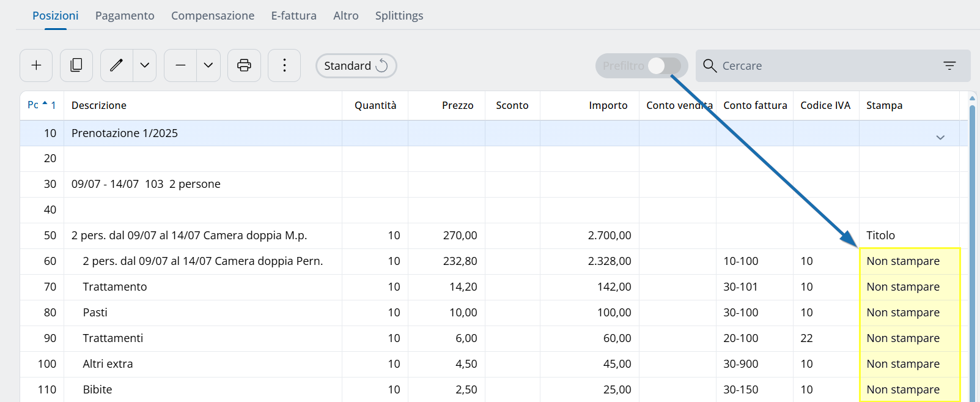Click the duplicate position copy icon
This screenshot has width=980, height=402.
pos(76,65)
